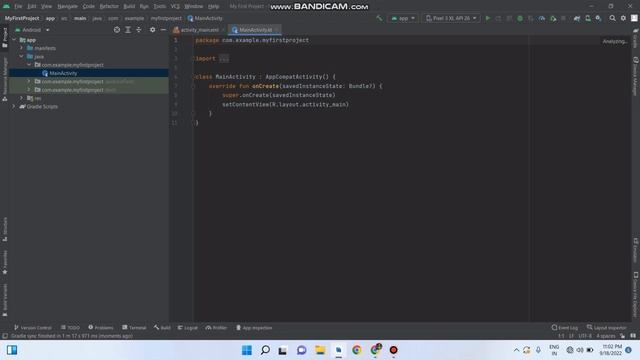Open File Explorer from the taskbar

[320, 350]
